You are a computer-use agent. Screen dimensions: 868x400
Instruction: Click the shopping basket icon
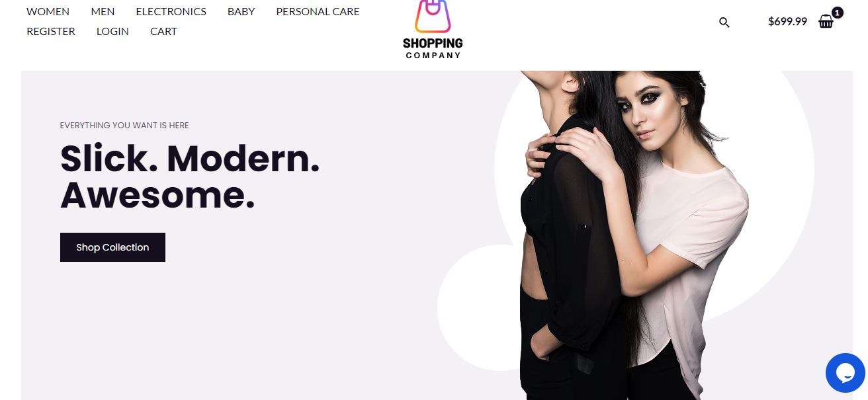click(x=826, y=22)
